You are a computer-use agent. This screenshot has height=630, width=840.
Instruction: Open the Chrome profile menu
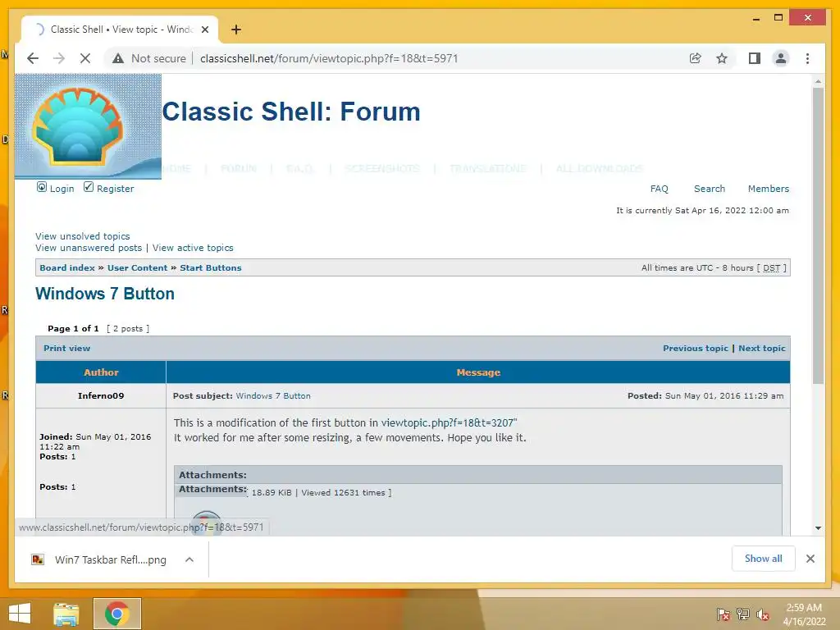(x=781, y=58)
